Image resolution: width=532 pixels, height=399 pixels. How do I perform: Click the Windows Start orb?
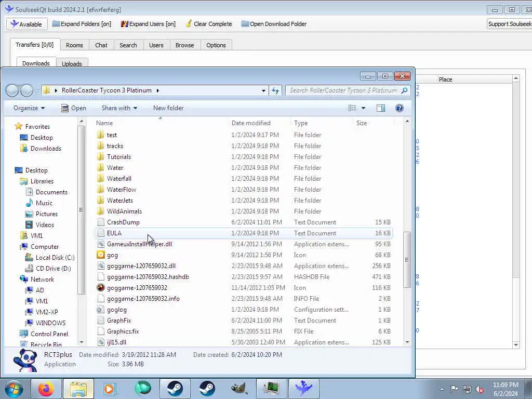click(14, 389)
